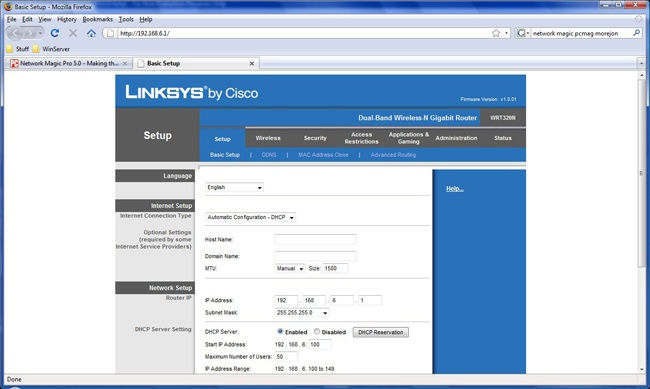Open the Help menu in menu bar
Image resolution: width=650 pixels, height=389 pixels.
point(146,19)
